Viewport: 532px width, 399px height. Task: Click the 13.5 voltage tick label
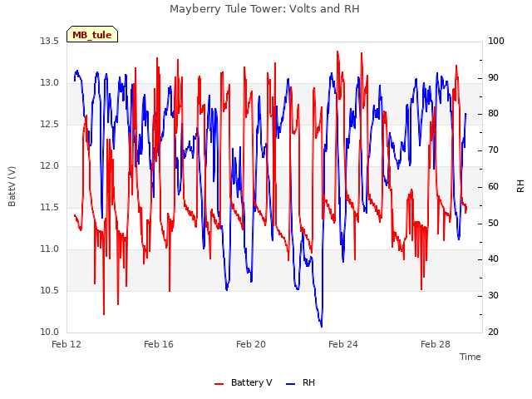[x=49, y=41]
